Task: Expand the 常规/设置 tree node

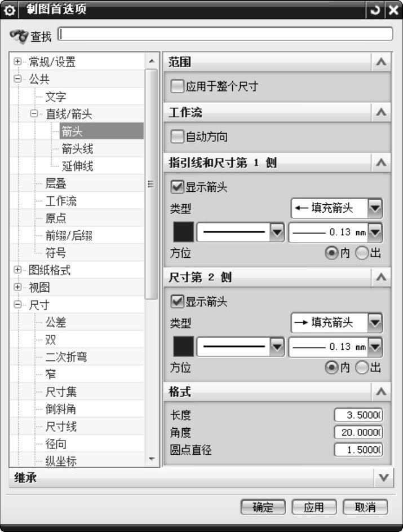Action: point(17,61)
